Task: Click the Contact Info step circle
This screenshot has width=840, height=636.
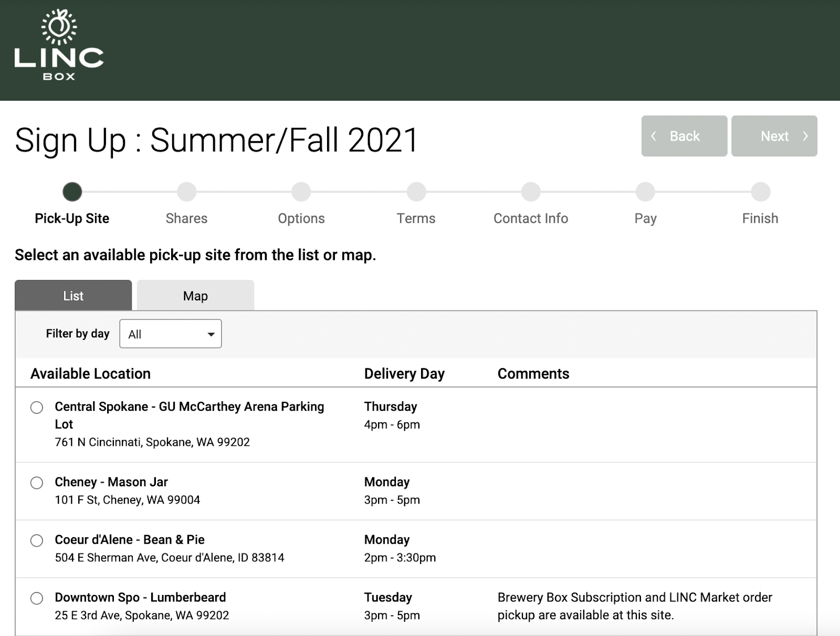Action: click(531, 192)
